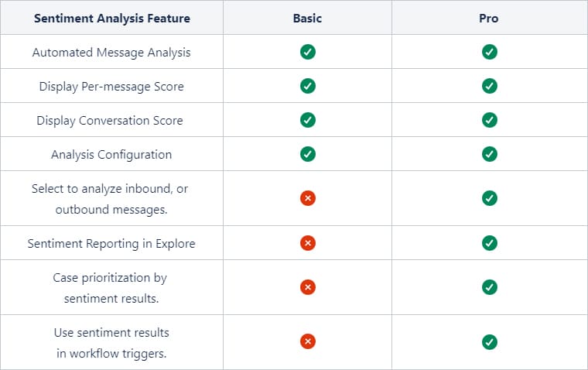Click the Display Per-message Score label

(x=111, y=87)
